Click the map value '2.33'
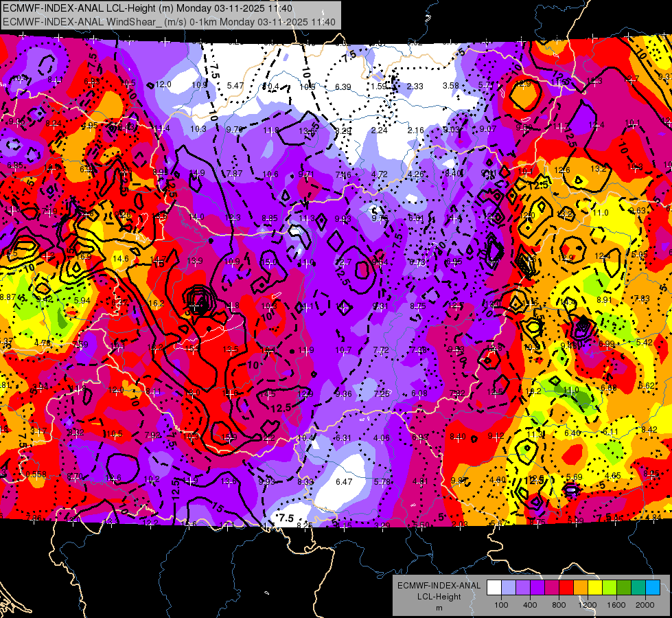Viewport: 672px width, 618px height. [x=415, y=87]
